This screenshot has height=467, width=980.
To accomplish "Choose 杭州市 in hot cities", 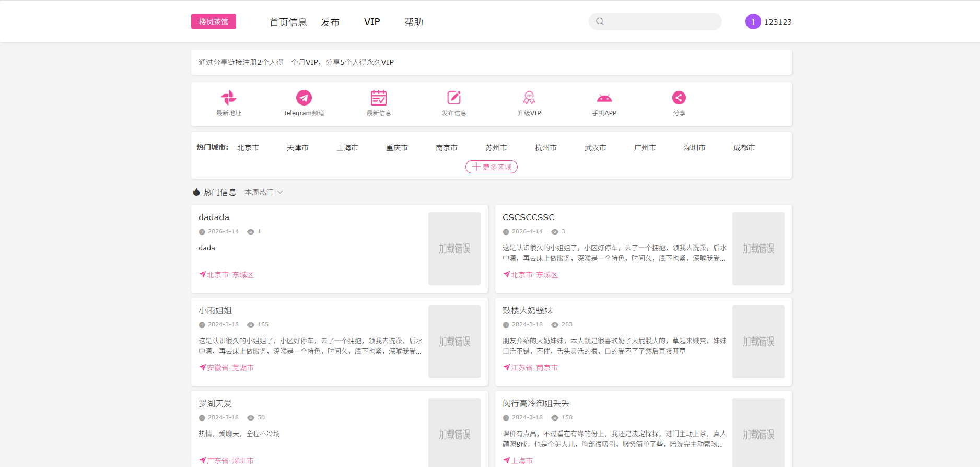I will pyautogui.click(x=546, y=148).
